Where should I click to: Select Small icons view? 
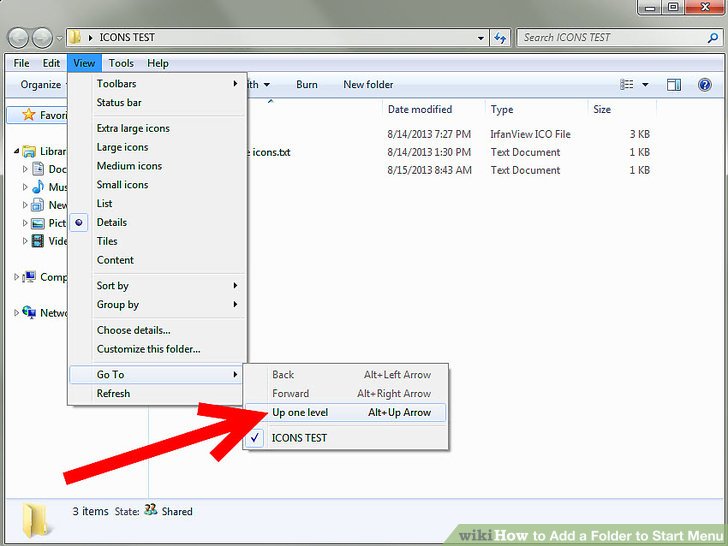point(157,185)
